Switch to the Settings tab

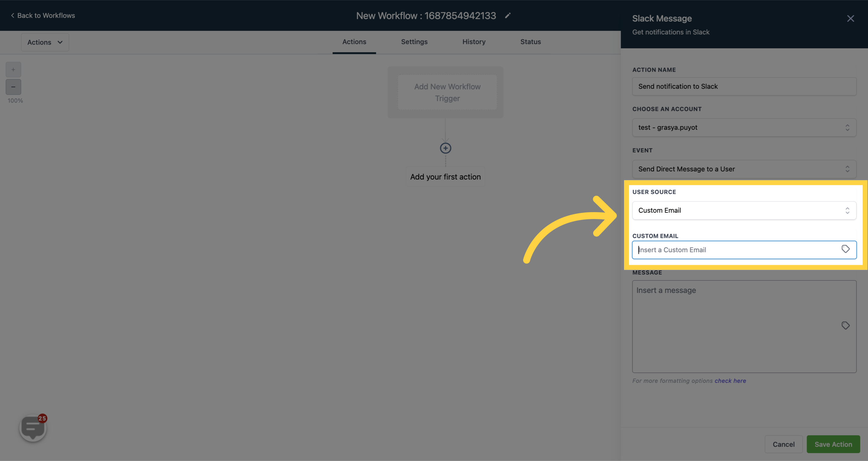pyautogui.click(x=414, y=42)
